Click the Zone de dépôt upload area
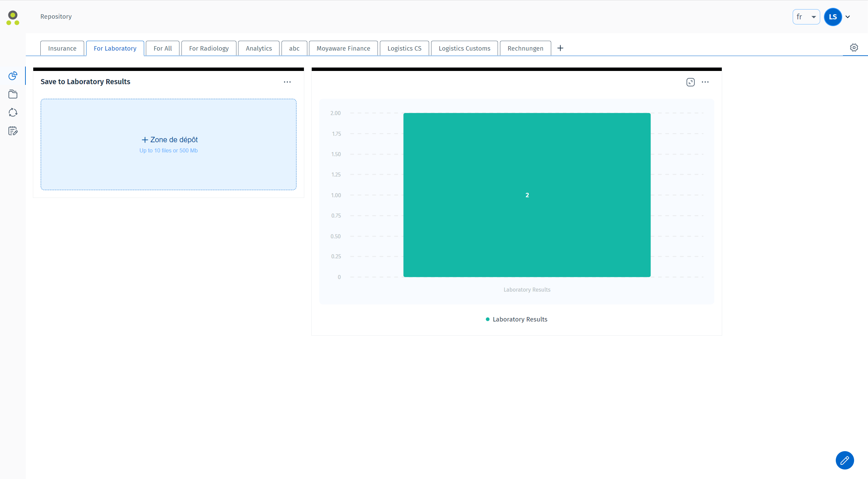This screenshot has width=868, height=479. (x=168, y=144)
